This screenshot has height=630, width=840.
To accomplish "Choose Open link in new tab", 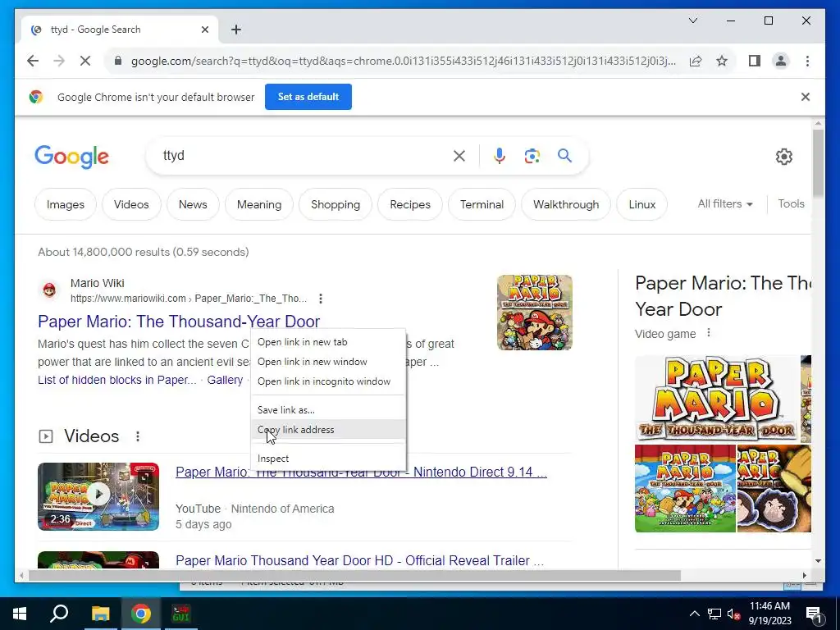I will coord(328,342).
